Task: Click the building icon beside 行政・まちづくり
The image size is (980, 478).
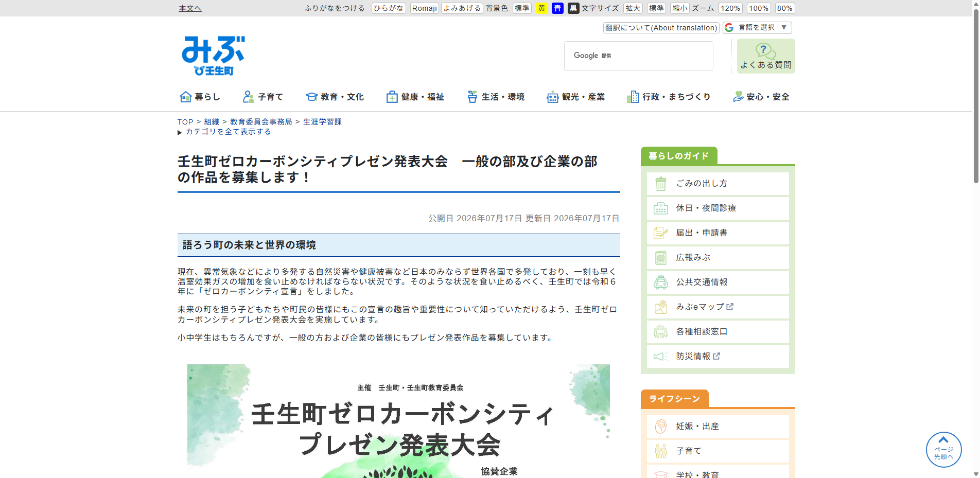Action: click(x=633, y=97)
